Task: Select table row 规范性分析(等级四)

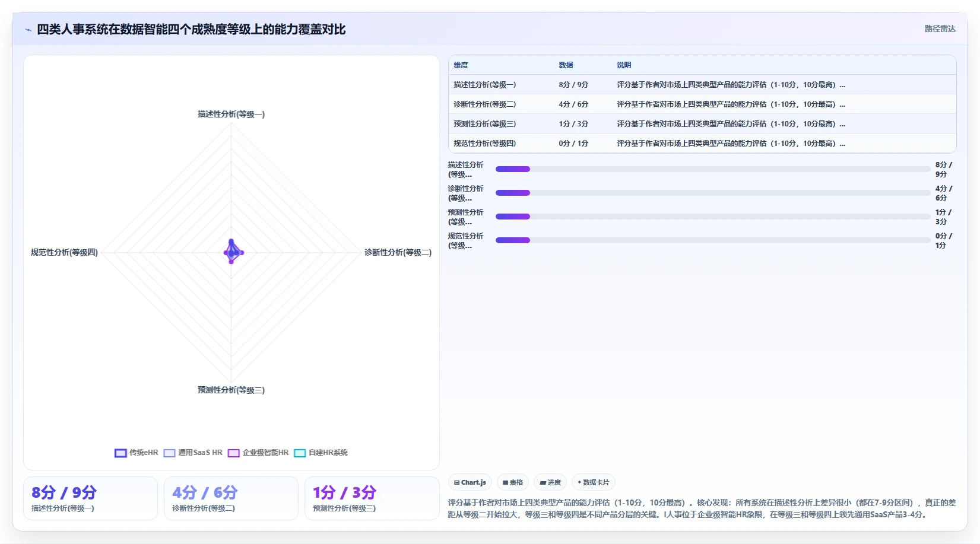Action: (x=702, y=144)
